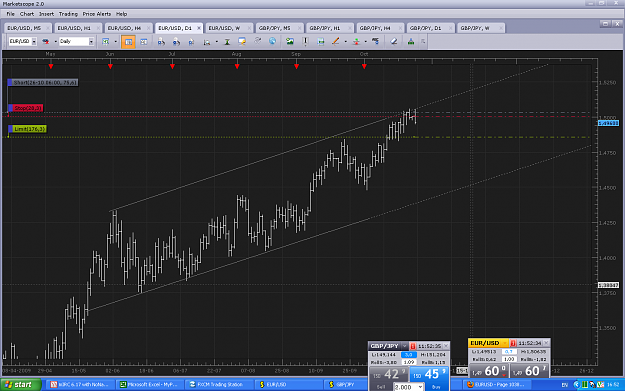
Task: Click the green chart type toolbar icon
Action: point(106,41)
